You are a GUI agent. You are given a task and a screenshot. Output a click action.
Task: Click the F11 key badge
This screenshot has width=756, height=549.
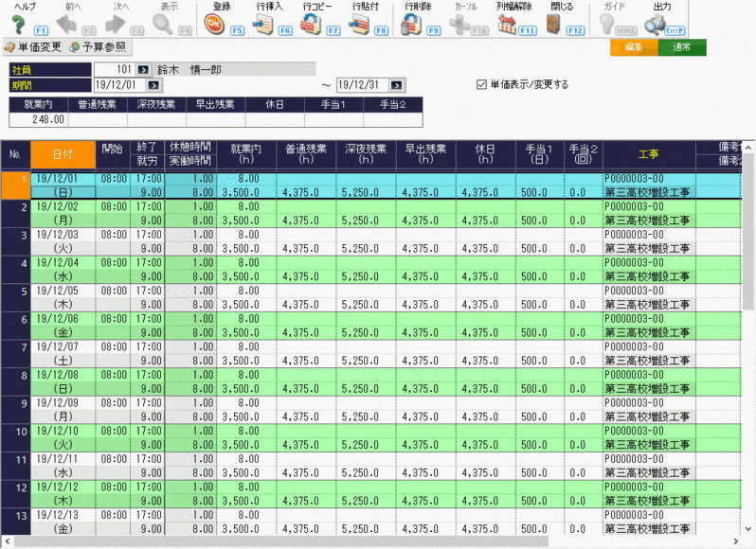pos(528,30)
